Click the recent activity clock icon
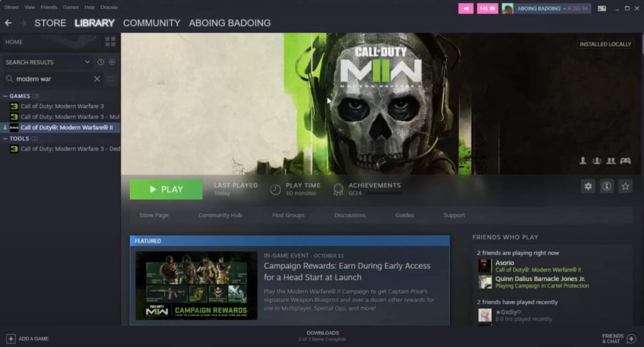This screenshot has width=644, height=347. point(101,62)
